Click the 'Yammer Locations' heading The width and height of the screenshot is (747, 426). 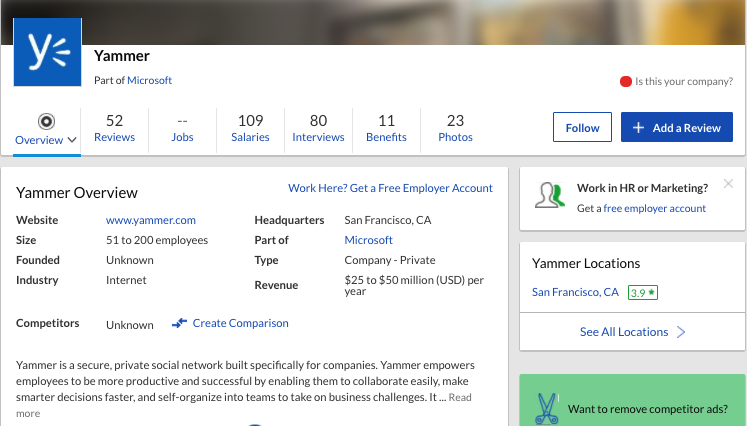coord(586,264)
